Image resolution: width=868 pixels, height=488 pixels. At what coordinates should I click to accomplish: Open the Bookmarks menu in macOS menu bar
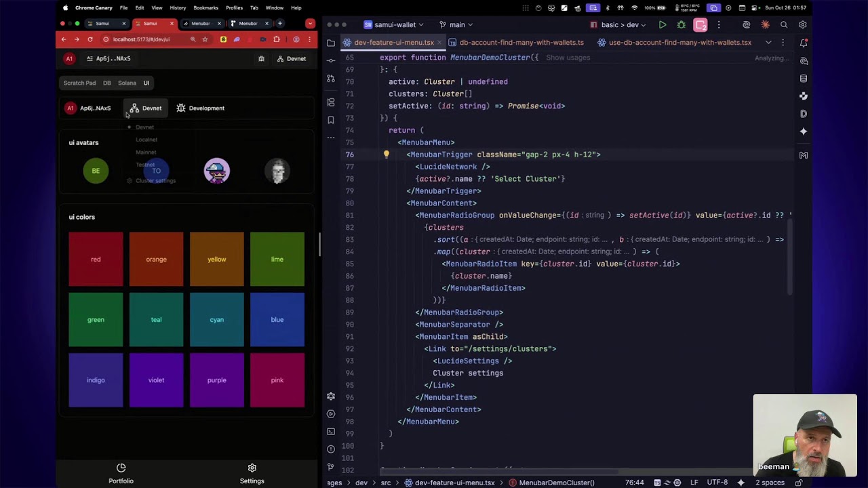(x=205, y=8)
